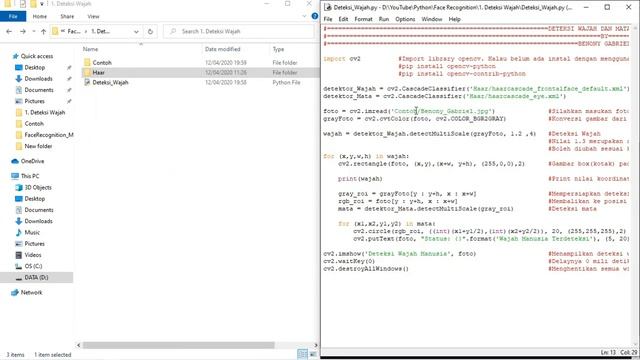
Task: Sort files by Type column header
Action: pyautogui.click(x=278, y=49)
